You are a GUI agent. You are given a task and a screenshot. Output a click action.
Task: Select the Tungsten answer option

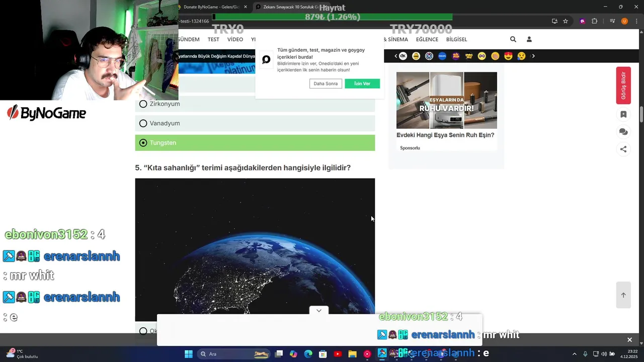[255, 143]
